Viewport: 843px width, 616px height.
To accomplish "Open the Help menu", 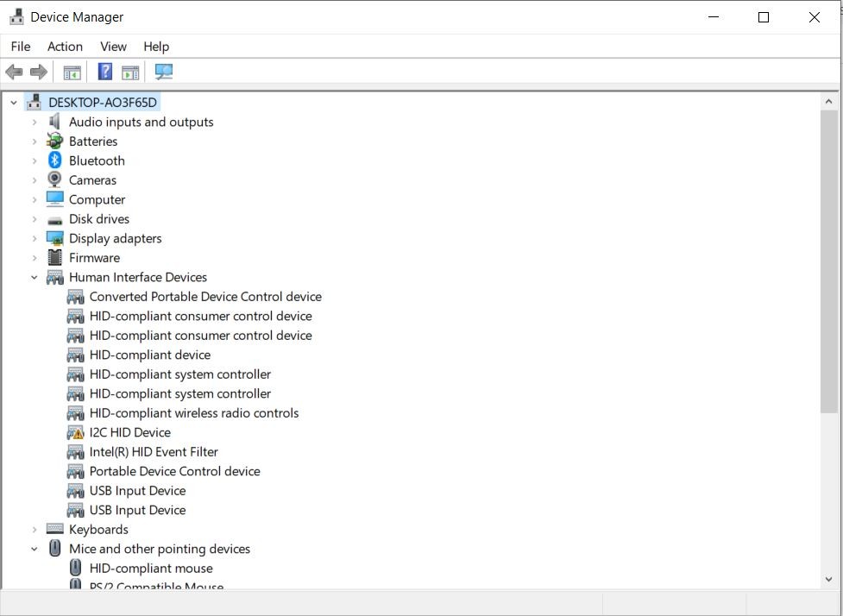I will pos(156,47).
